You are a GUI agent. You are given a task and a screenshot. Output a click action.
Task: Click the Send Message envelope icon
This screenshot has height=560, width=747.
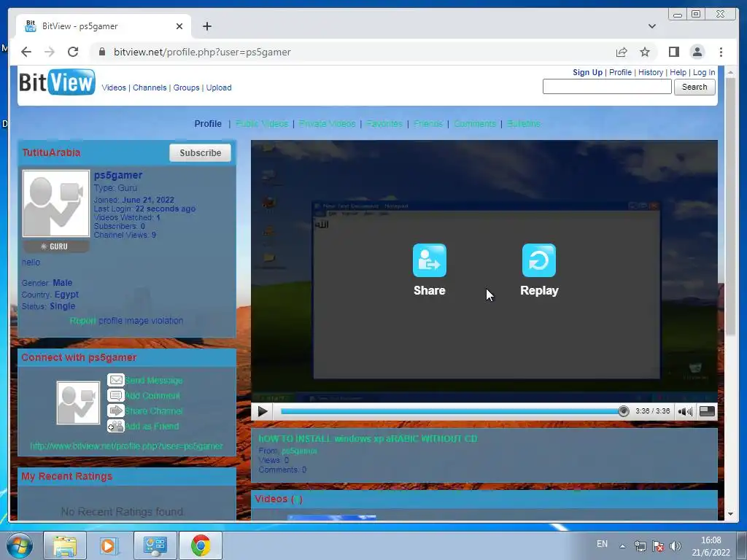pyautogui.click(x=116, y=380)
